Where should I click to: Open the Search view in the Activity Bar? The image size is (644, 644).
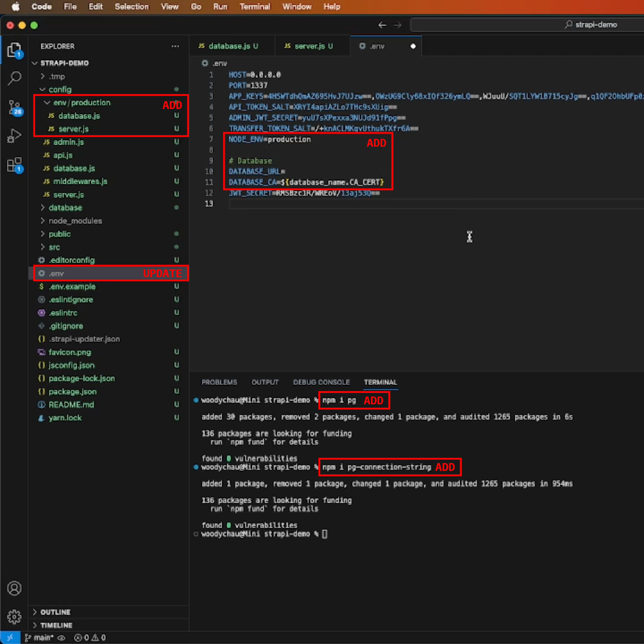tap(14, 77)
